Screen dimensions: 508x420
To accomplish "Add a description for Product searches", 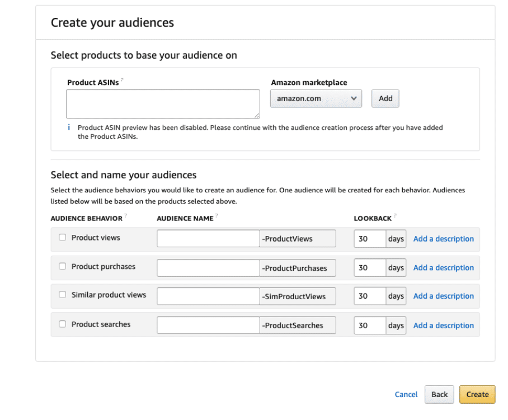I will tap(443, 325).
